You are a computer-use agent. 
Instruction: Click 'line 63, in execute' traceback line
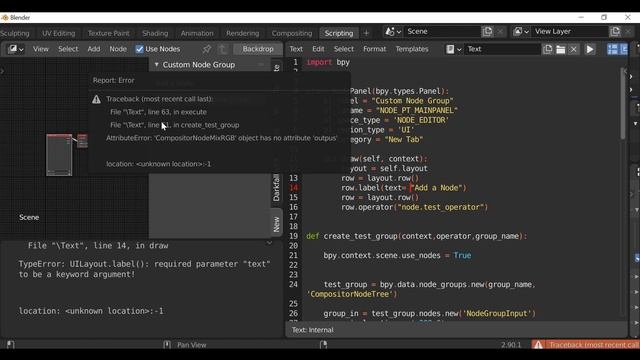(x=158, y=112)
